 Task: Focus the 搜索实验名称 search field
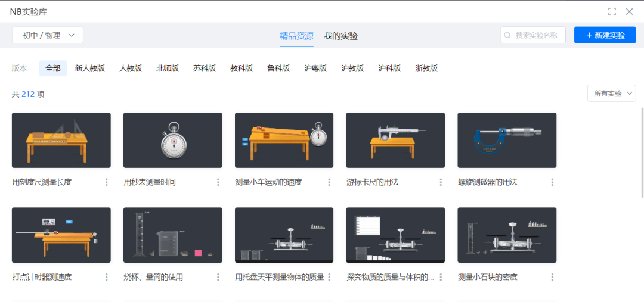[x=533, y=35]
